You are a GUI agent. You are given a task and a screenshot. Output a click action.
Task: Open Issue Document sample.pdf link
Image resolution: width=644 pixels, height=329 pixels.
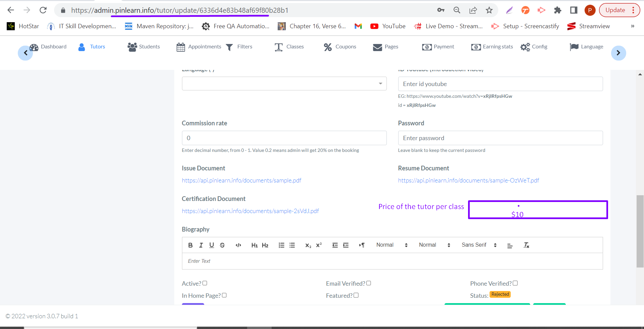coord(241,180)
